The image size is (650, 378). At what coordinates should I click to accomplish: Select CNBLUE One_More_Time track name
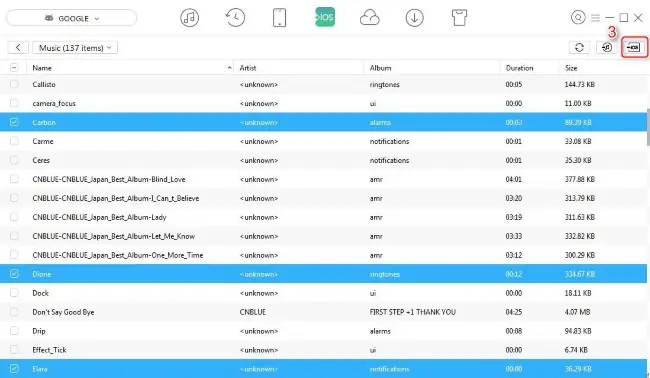[x=118, y=255]
